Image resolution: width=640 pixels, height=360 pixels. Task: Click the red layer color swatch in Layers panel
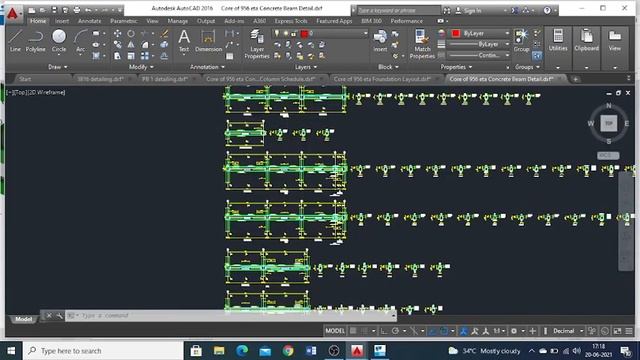point(304,33)
